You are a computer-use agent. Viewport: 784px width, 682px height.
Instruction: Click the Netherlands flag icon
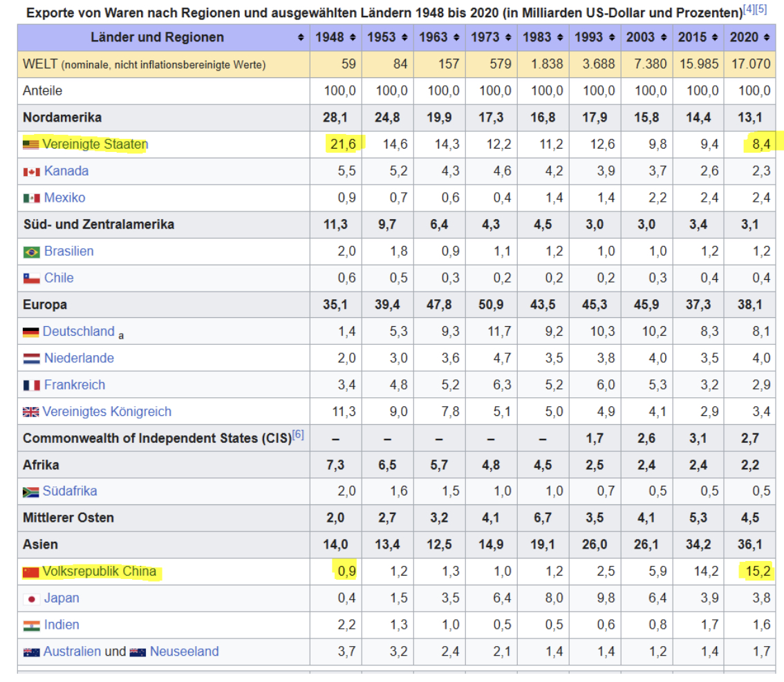(32, 359)
